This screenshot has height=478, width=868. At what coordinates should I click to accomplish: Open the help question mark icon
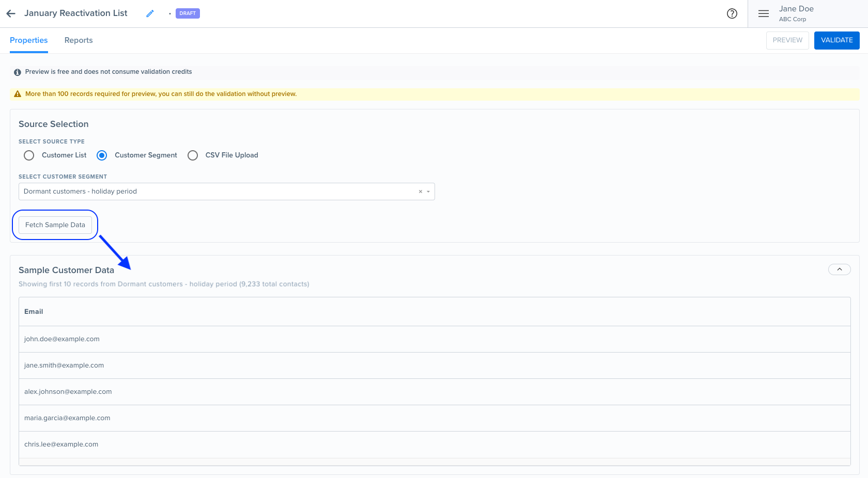click(732, 13)
